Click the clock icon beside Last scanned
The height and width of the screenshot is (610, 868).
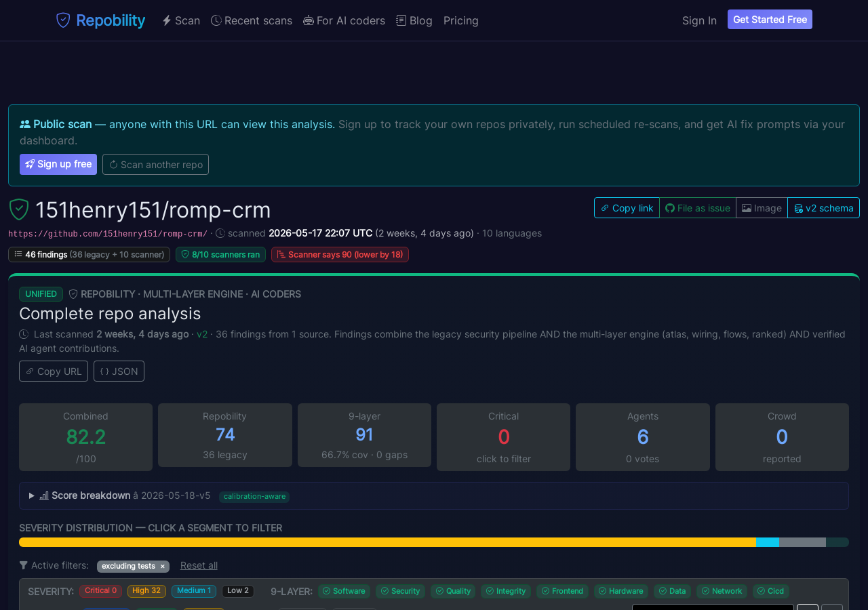[24, 334]
